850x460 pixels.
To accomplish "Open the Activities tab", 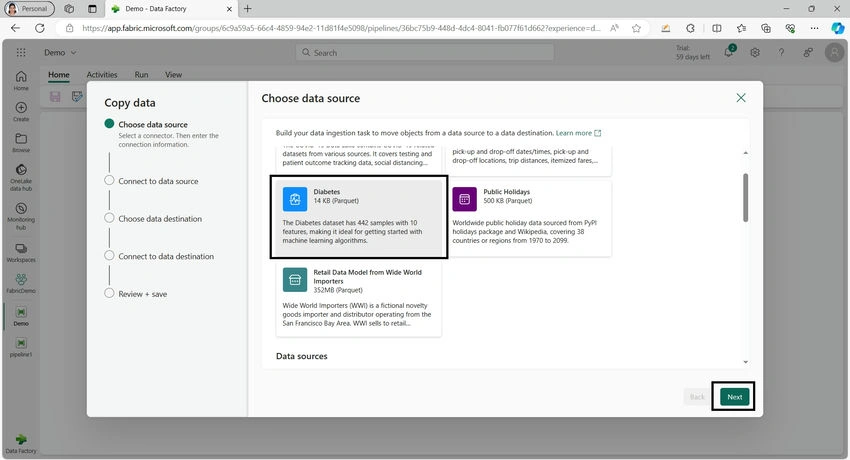I will click(x=102, y=75).
